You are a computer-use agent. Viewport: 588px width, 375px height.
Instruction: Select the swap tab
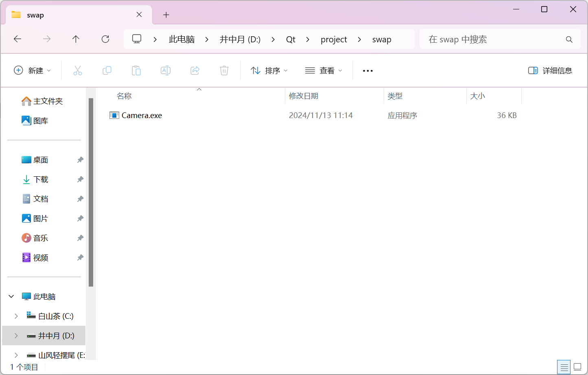(79, 15)
